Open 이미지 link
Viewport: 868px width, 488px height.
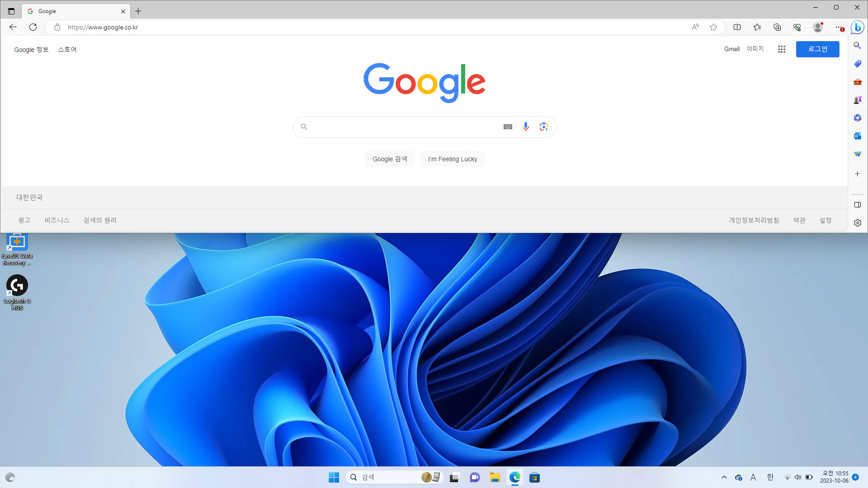(x=755, y=49)
